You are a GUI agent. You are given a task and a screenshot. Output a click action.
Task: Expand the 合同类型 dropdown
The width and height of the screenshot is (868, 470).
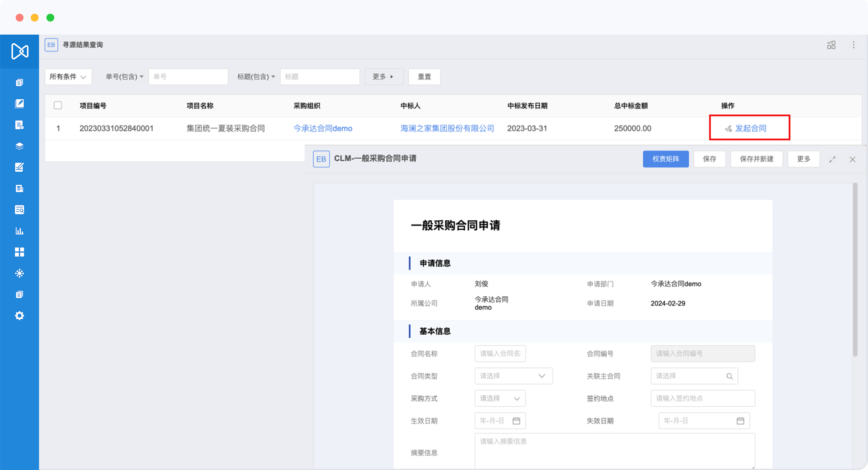click(x=513, y=376)
